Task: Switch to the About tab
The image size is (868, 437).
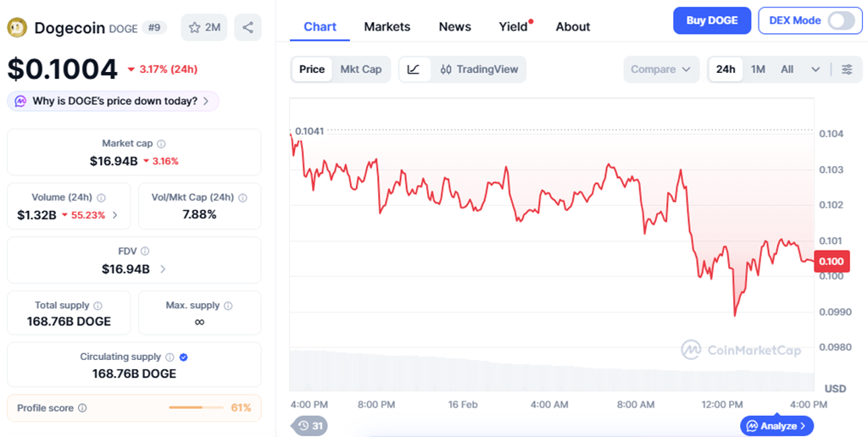Action: click(573, 26)
